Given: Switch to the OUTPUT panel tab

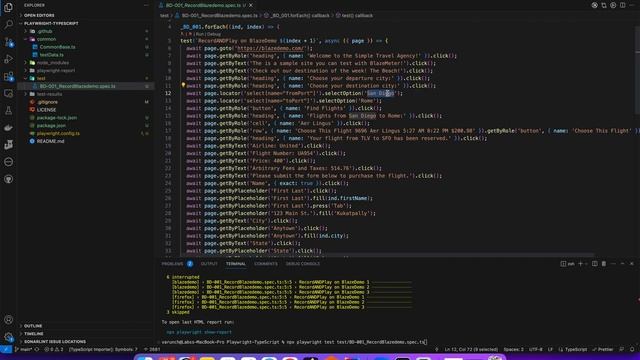Looking at the screenshot, I should (209, 264).
